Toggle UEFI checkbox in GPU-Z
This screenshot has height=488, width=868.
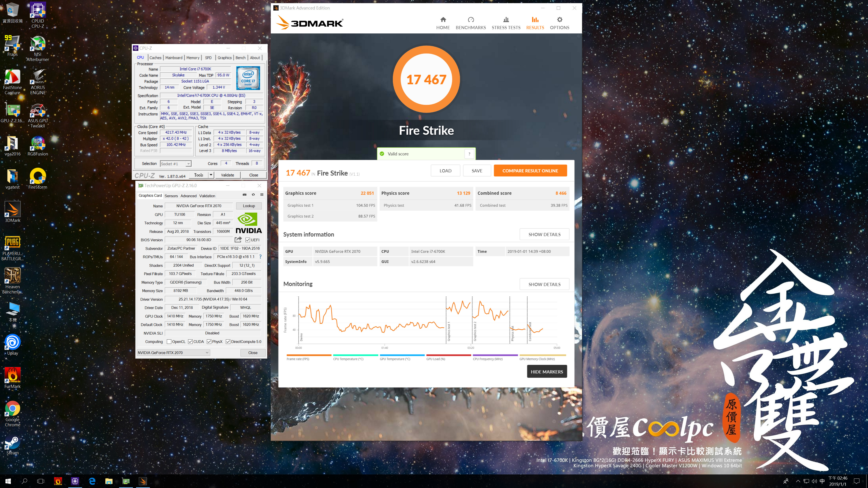(248, 240)
